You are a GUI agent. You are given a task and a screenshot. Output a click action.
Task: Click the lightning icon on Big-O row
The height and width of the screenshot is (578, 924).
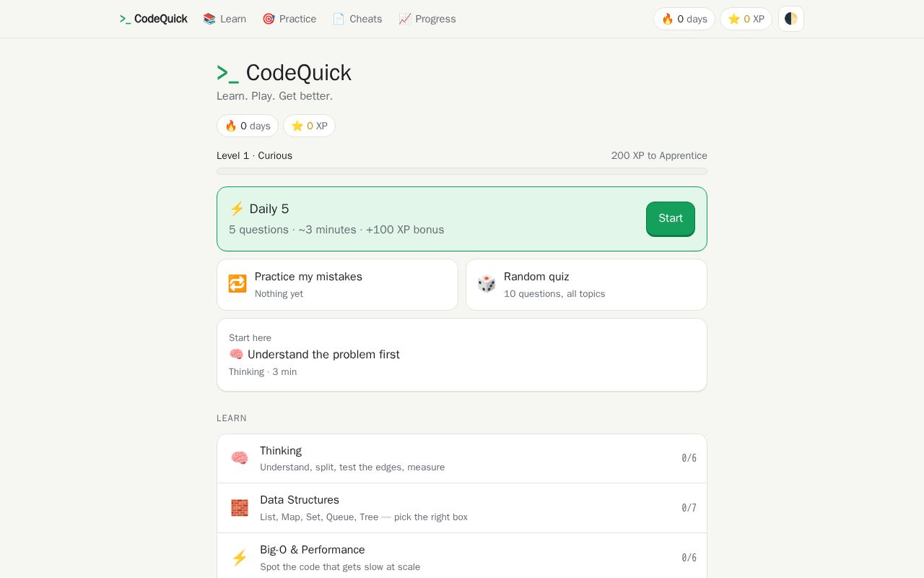pos(240,558)
